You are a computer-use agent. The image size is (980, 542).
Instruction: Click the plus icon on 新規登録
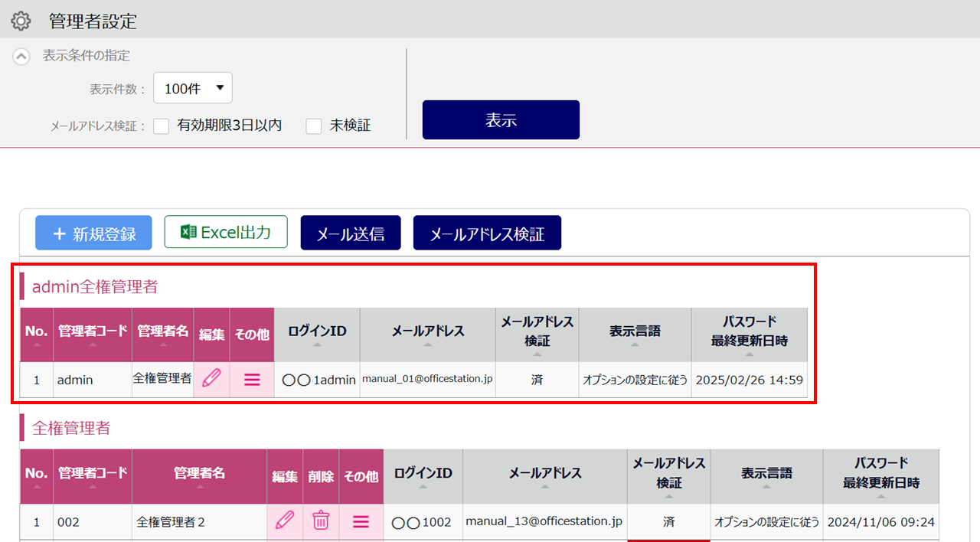(x=59, y=234)
